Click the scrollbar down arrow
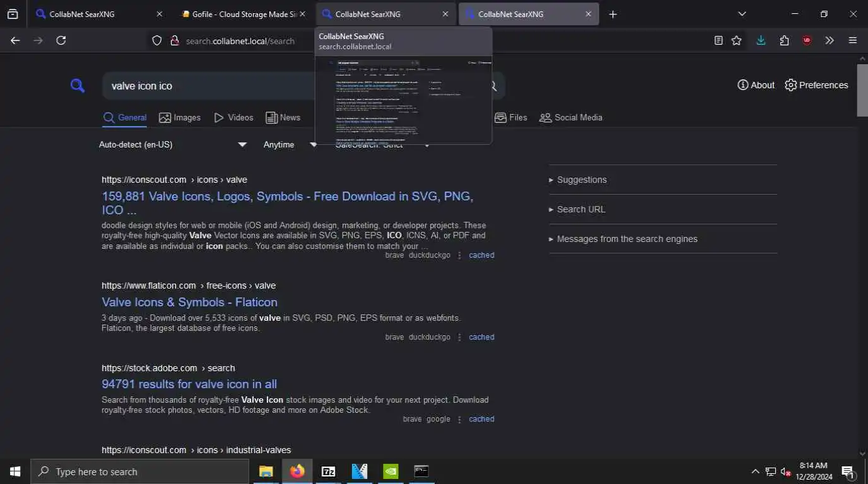This screenshot has width=868, height=484. (862, 453)
